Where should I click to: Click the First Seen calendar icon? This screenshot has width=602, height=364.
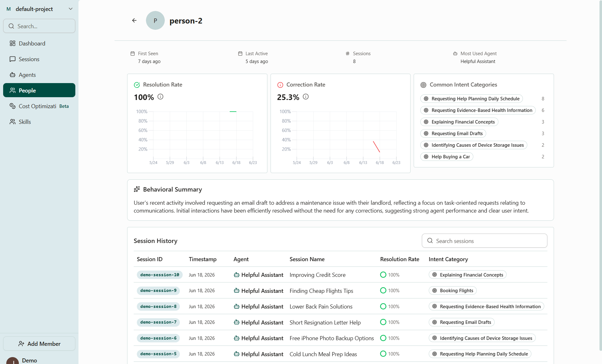132,53
